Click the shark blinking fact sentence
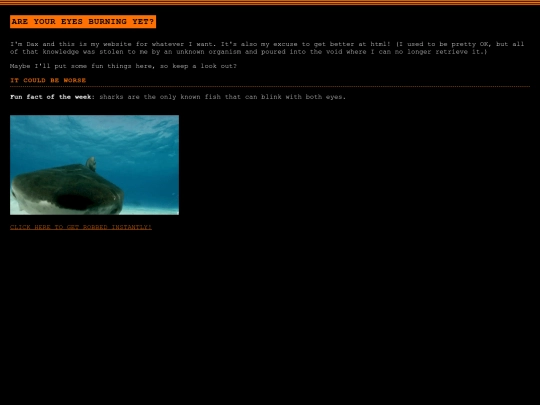540x405 pixels. 222,97
